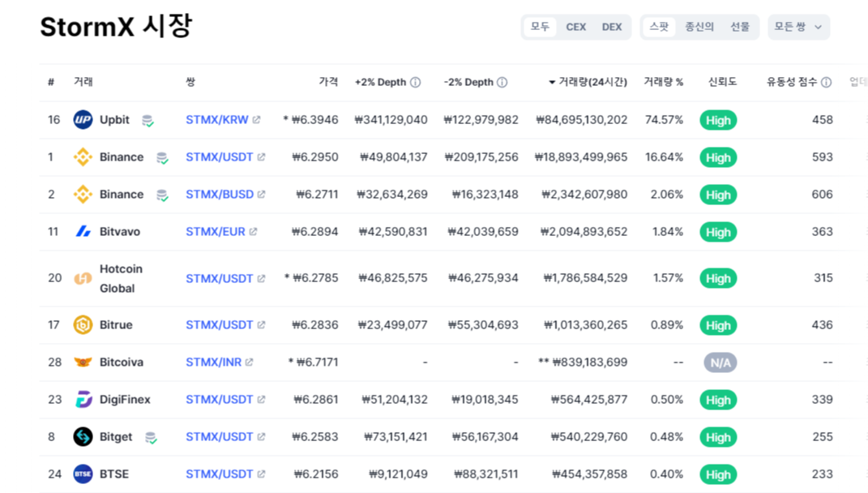The width and height of the screenshot is (868, 493).
Task: Click the BTSE exchange logo
Action: click(83, 474)
